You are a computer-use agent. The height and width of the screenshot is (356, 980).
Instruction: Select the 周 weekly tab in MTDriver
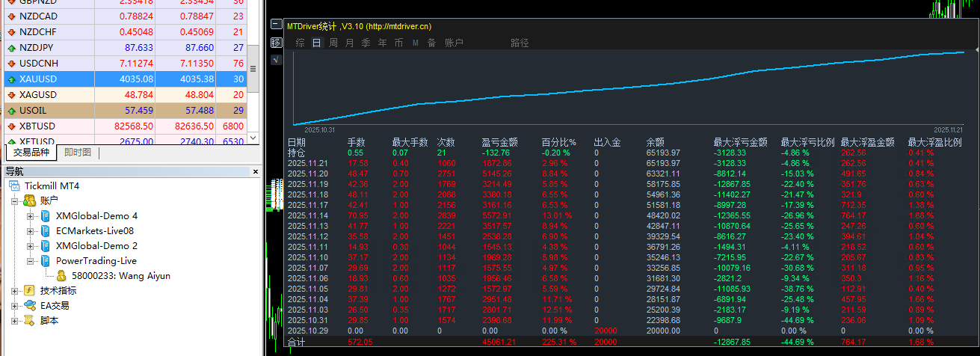coord(333,43)
